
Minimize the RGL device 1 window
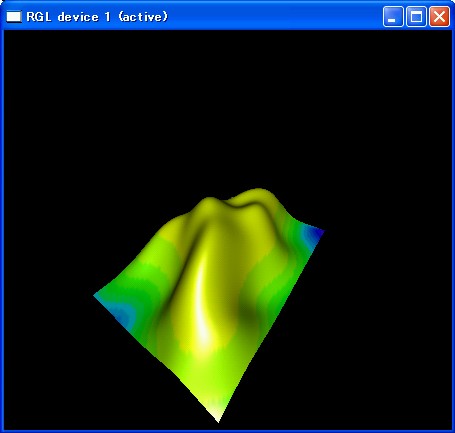pos(393,16)
